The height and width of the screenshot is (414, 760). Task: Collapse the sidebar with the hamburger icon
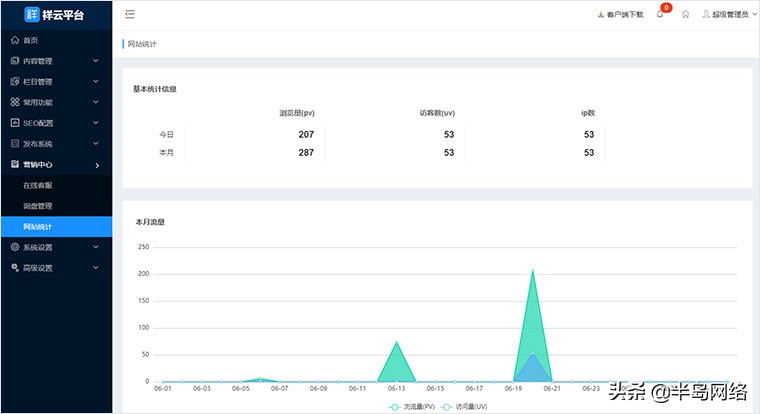[131, 15]
